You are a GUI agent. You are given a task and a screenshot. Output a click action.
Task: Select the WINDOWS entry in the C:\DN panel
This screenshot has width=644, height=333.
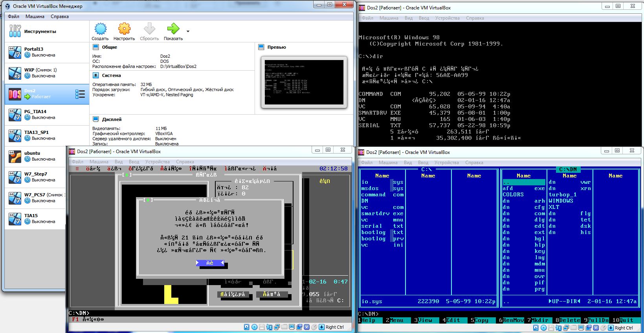pyautogui.click(x=561, y=201)
